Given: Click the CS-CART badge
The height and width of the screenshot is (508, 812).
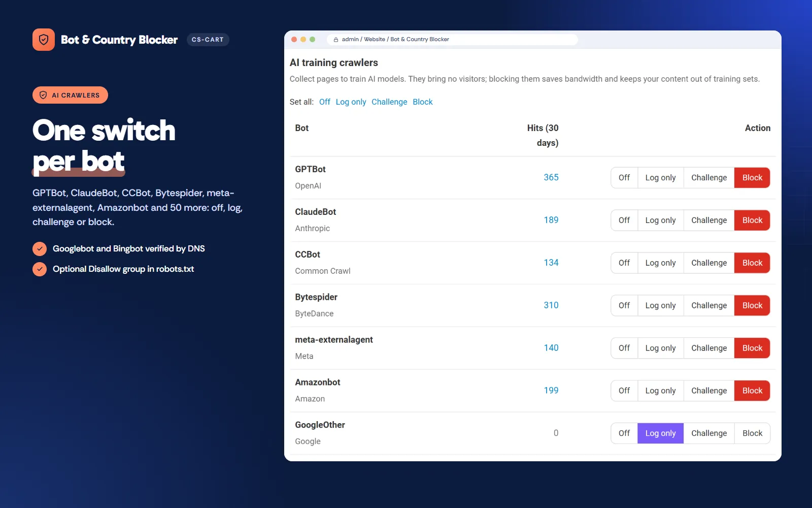Looking at the screenshot, I should pyautogui.click(x=208, y=40).
